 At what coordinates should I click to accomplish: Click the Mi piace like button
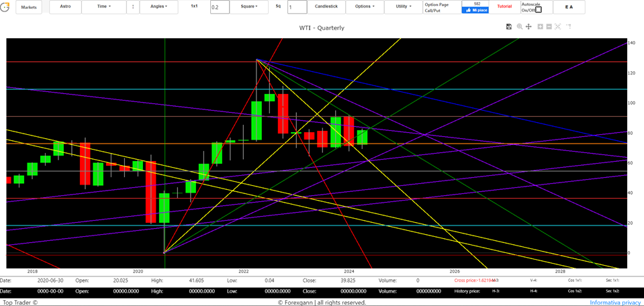(x=475, y=10)
